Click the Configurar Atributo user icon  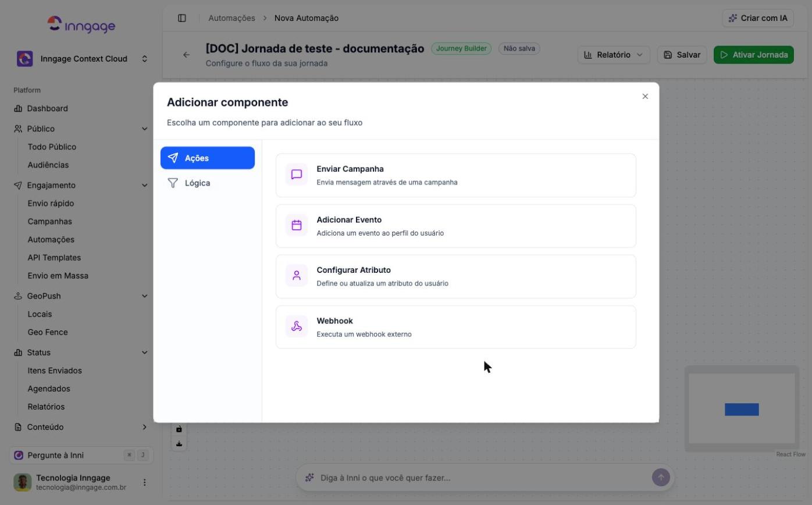(x=297, y=276)
